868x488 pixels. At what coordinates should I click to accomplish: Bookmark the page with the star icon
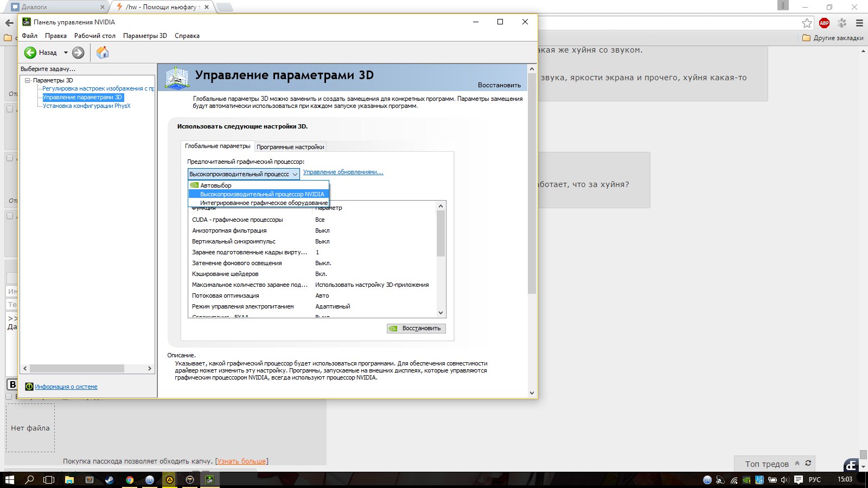pyautogui.click(x=807, y=23)
